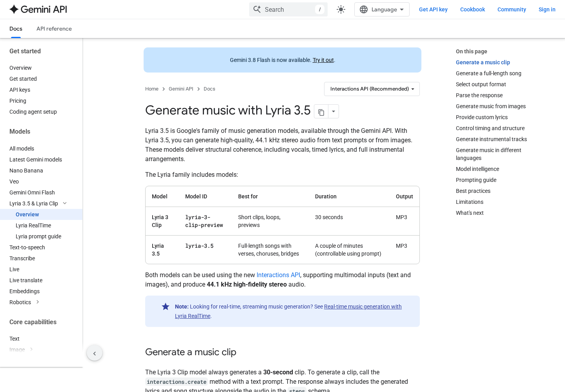Viewport: 565px width, 392px height.
Task: Jump to Generate instrumental tracks
Action: [x=491, y=139]
